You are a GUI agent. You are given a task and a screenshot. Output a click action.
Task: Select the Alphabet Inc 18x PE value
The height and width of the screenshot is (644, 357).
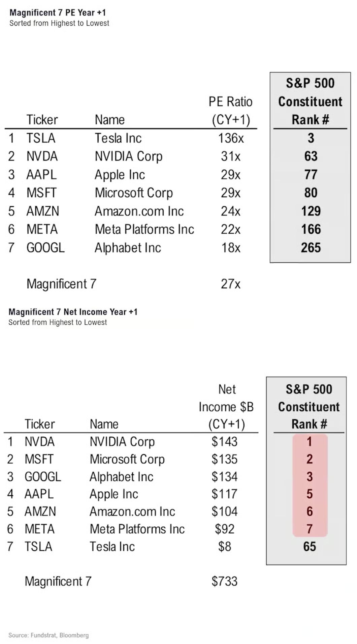tap(231, 248)
